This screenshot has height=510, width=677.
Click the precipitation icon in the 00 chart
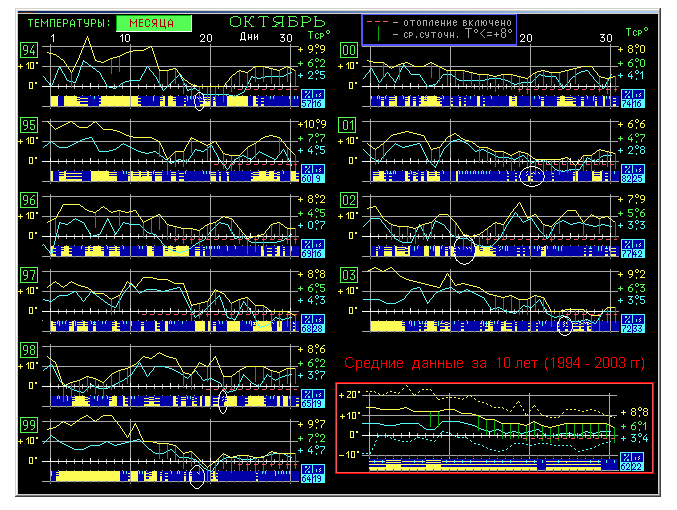[x=639, y=94]
